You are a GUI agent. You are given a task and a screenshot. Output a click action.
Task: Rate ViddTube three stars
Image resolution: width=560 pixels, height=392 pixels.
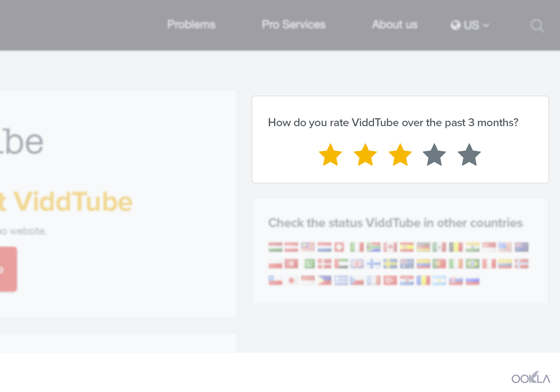tap(400, 155)
